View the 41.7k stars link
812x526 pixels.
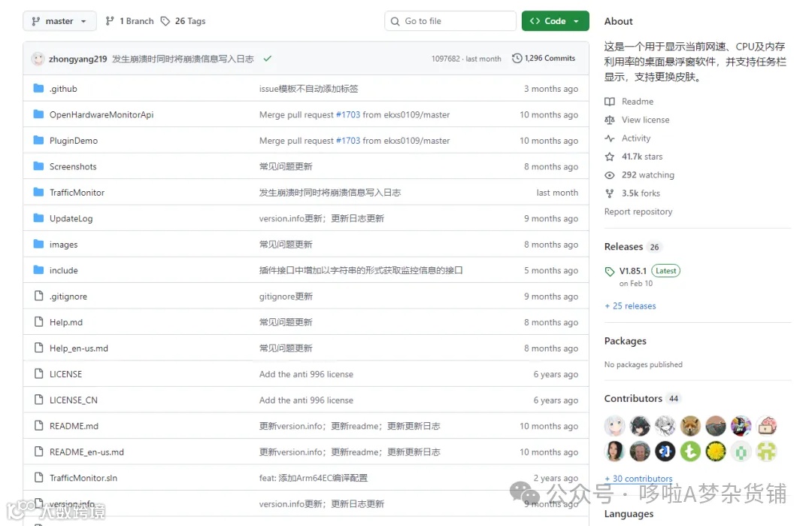point(642,157)
